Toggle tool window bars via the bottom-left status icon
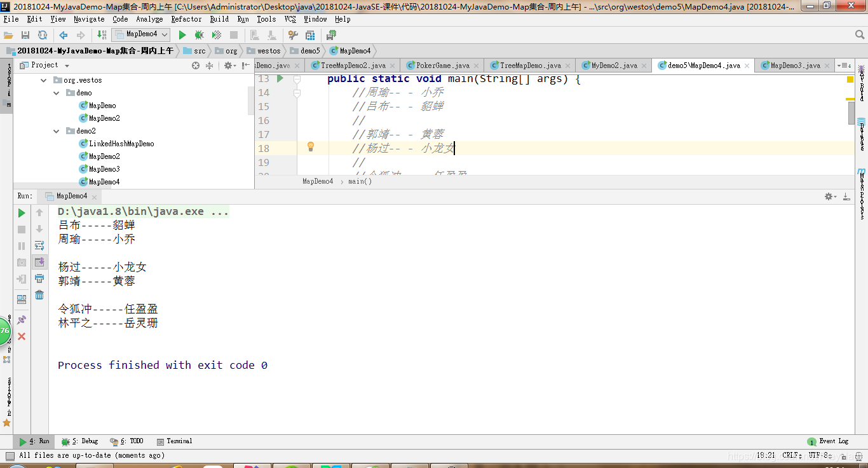The height and width of the screenshot is (468, 868). click(x=9, y=455)
